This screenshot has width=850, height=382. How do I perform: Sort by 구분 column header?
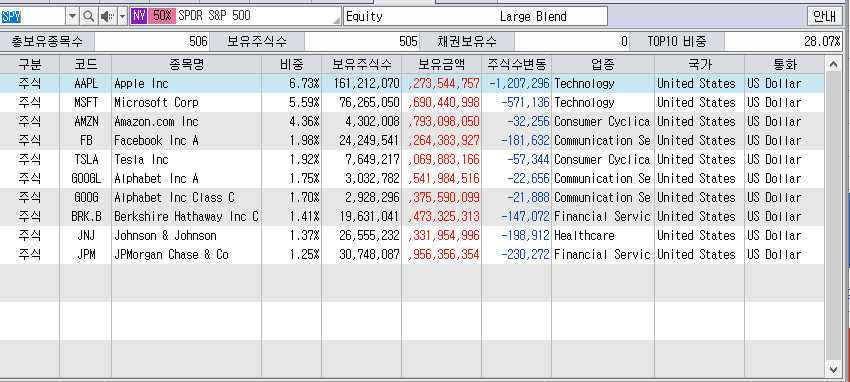coord(30,64)
